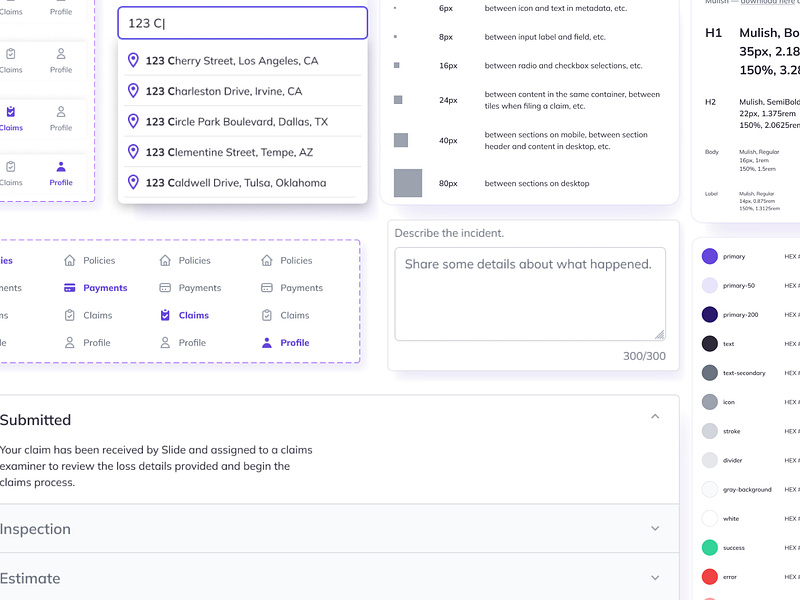800x600 pixels.
Task: Collapse the Submitted accordion section
Action: pyautogui.click(x=655, y=417)
